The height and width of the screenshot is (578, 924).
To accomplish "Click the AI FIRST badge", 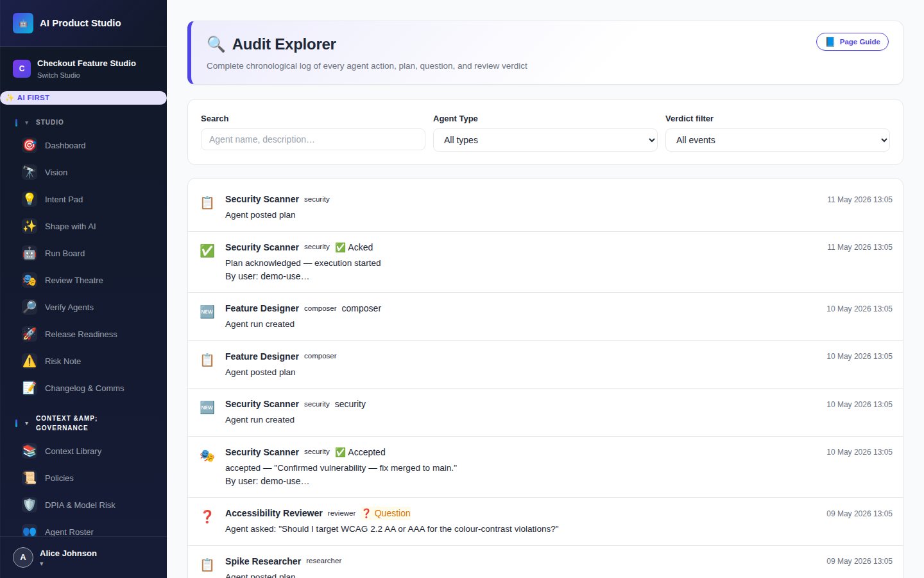I will coord(83,98).
